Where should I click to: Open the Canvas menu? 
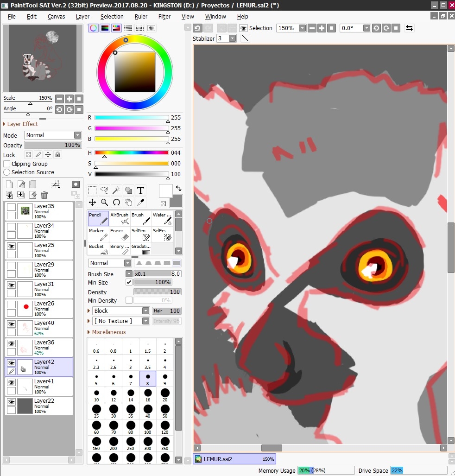point(56,17)
